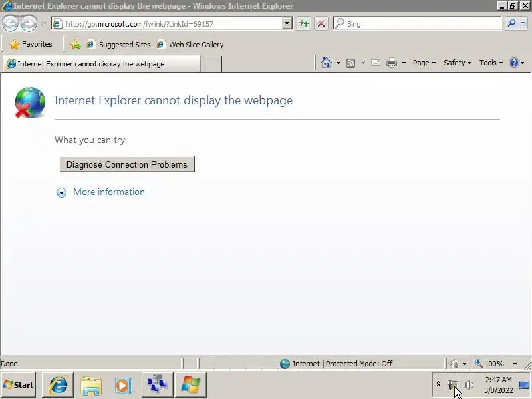Click the address bar URL field
The width and height of the screenshot is (532, 399).
(x=168, y=24)
